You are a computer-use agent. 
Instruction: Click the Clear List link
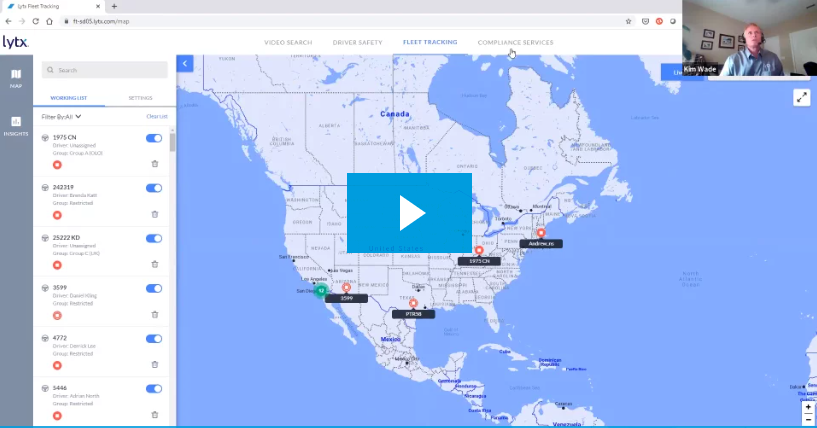(x=157, y=116)
